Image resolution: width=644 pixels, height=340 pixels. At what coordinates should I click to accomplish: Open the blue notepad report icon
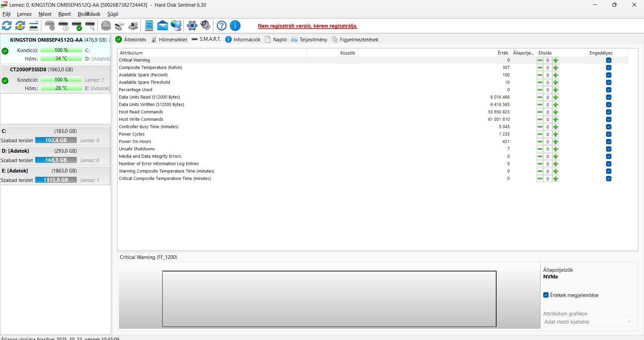pos(149,26)
